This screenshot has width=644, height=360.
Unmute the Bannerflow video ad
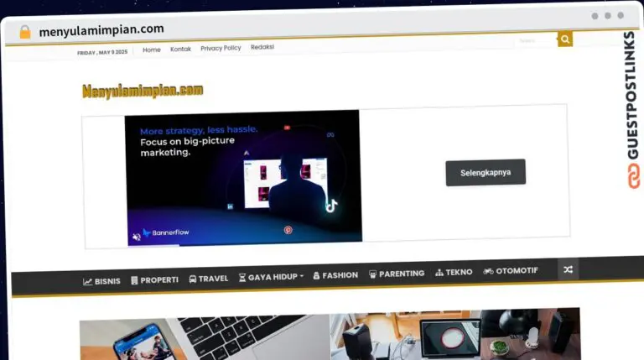(x=137, y=237)
